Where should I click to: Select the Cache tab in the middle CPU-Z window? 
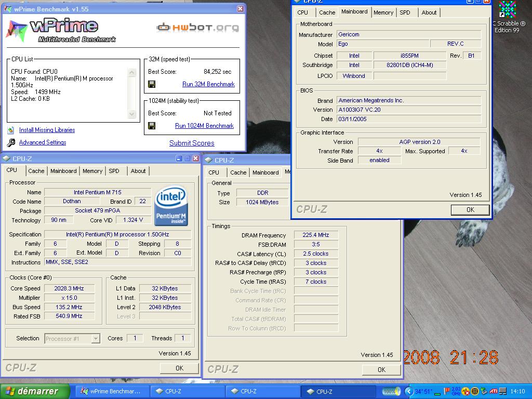point(238,172)
